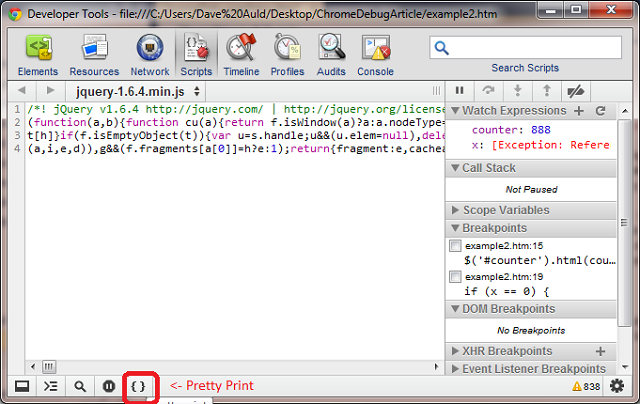Switch to the Scripts panel
Screen dimensions: 640x404
[x=196, y=55]
